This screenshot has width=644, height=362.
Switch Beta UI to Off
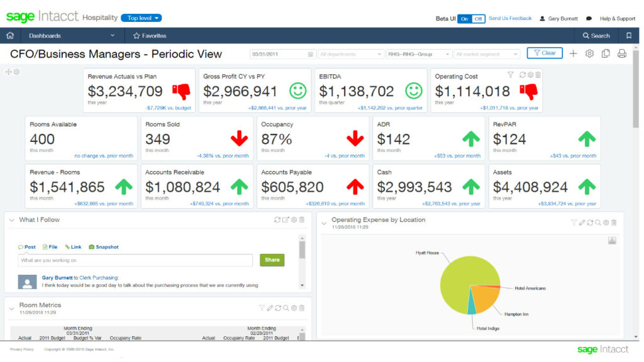(478, 19)
